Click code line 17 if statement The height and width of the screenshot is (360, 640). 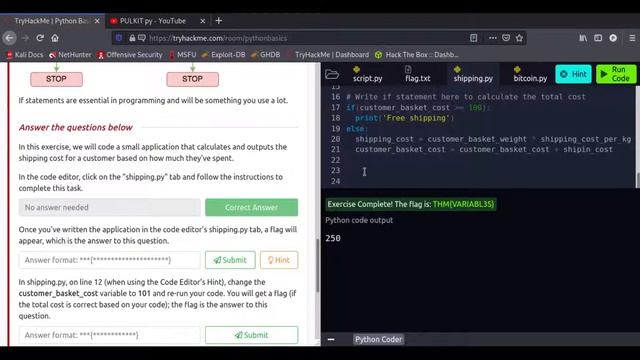tap(417, 108)
